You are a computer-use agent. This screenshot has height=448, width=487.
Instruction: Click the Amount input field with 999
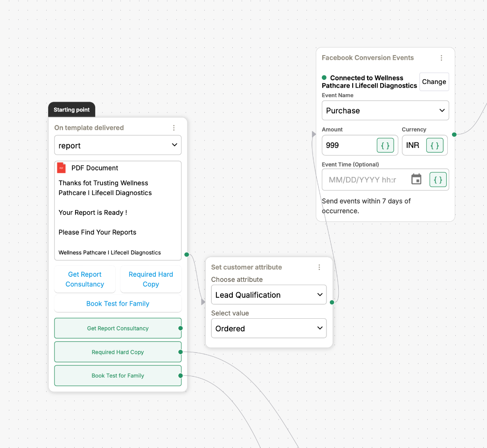349,146
